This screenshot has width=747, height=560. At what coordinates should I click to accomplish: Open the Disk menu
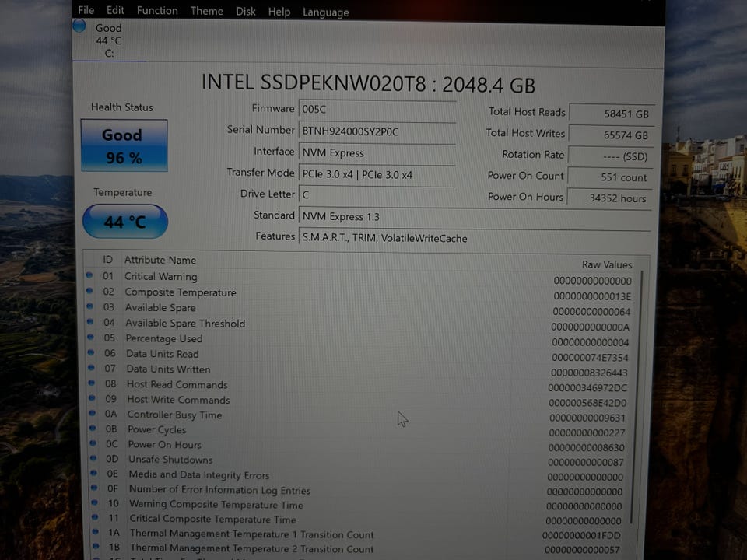click(x=246, y=11)
